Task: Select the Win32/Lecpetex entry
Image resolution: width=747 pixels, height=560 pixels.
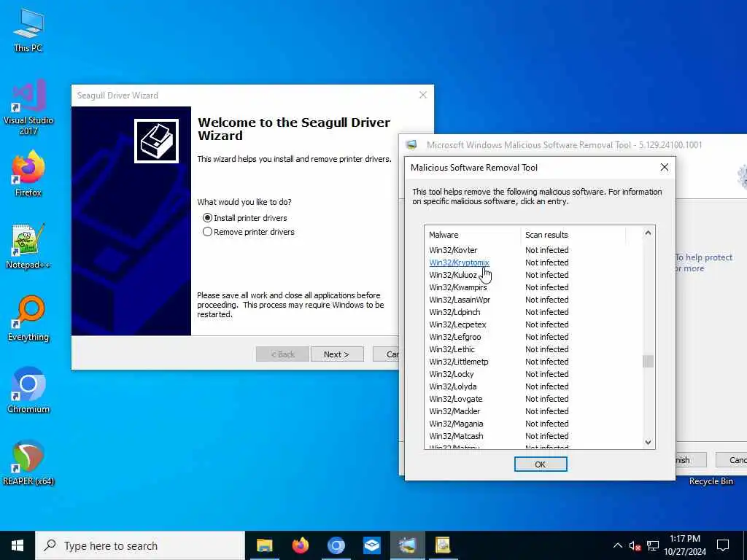Action: 457,324
